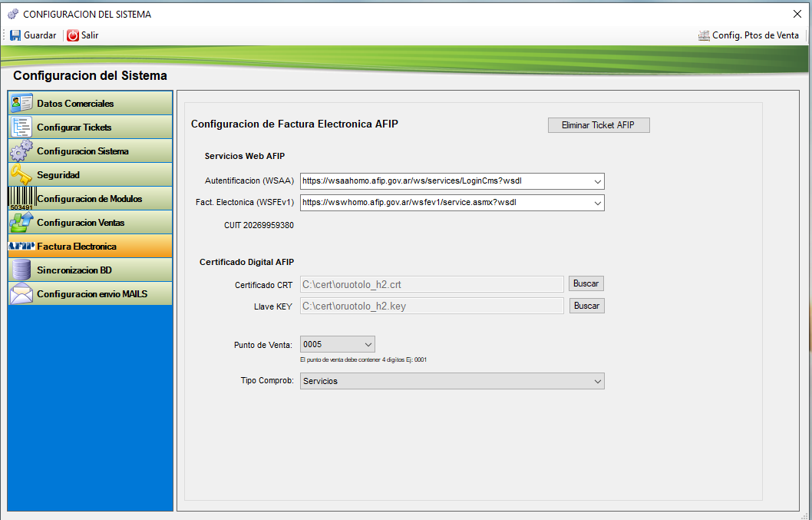This screenshot has width=812, height=520.
Task: Select the Sincronizacion BD database icon
Action: pyautogui.click(x=21, y=270)
